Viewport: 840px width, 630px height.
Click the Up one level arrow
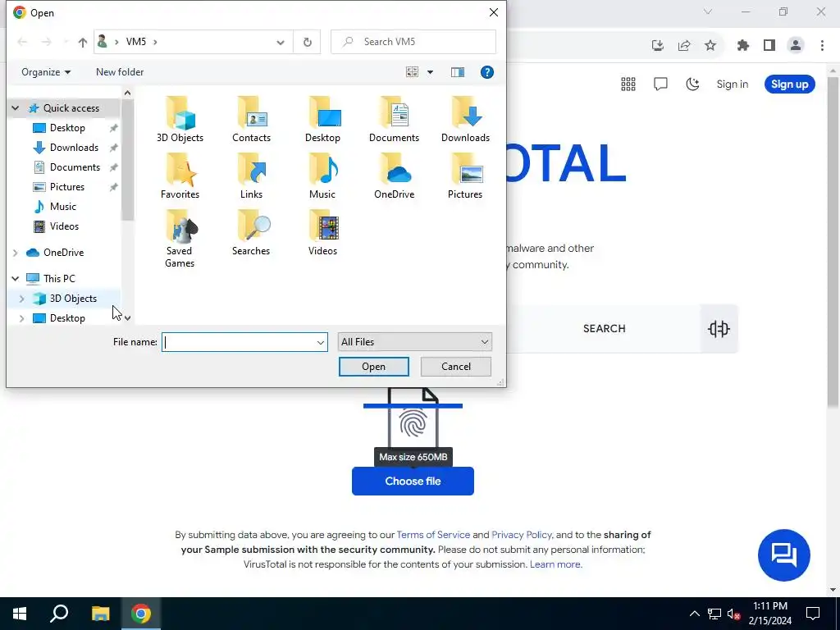point(82,42)
